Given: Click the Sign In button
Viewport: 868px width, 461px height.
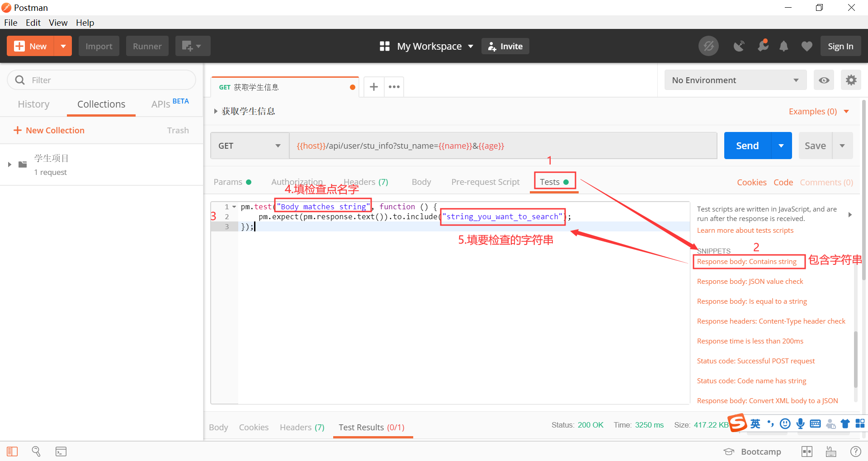Looking at the screenshot, I should 840,46.
